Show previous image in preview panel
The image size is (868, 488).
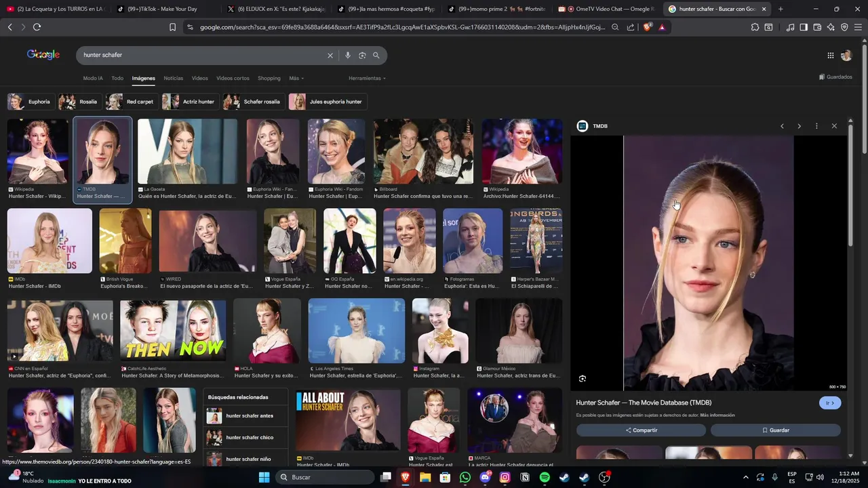click(x=782, y=126)
